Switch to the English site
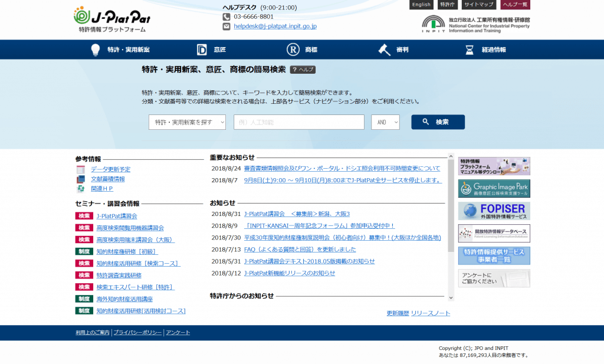The height and width of the screenshot is (364, 604). tap(421, 5)
